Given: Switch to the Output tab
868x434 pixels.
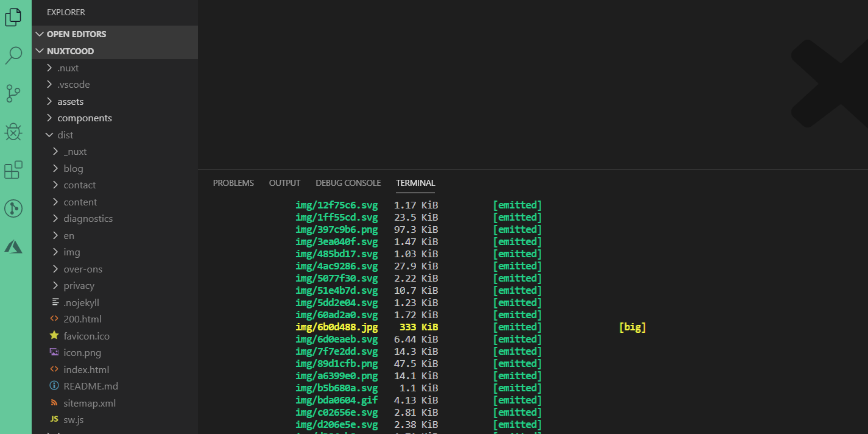Looking at the screenshot, I should pos(284,183).
